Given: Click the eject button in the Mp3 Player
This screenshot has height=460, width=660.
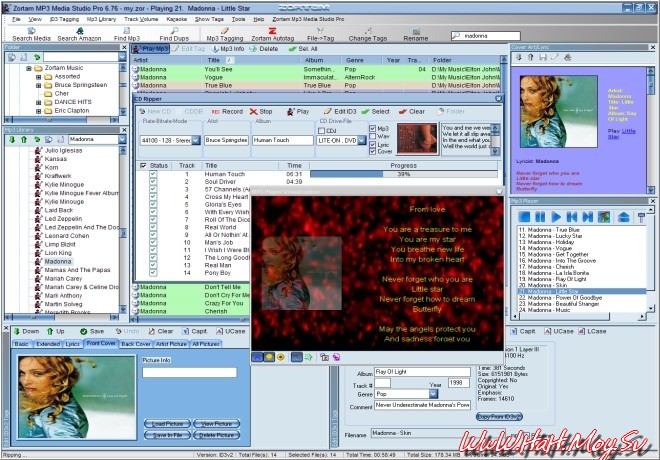Looking at the screenshot, I should click(623, 217).
